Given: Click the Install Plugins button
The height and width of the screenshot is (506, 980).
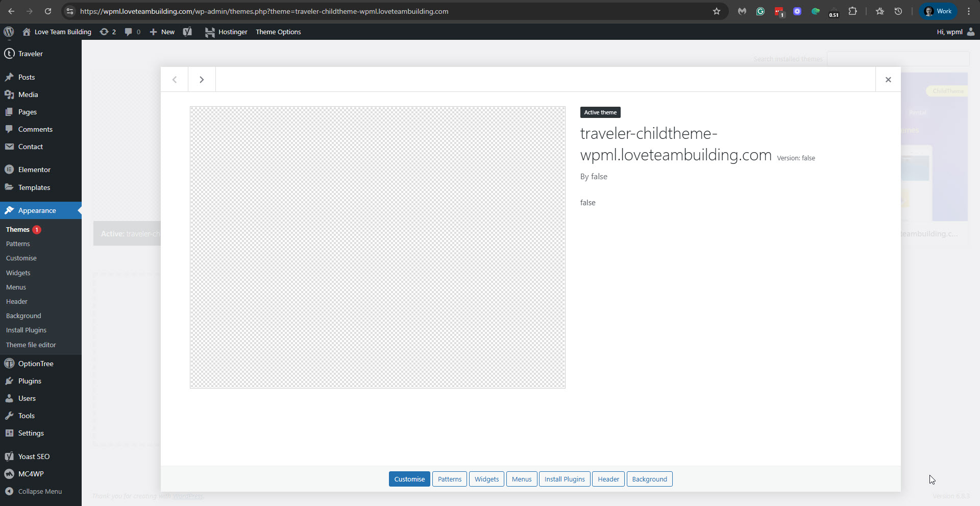Looking at the screenshot, I should pyautogui.click(x=564, y=479).
